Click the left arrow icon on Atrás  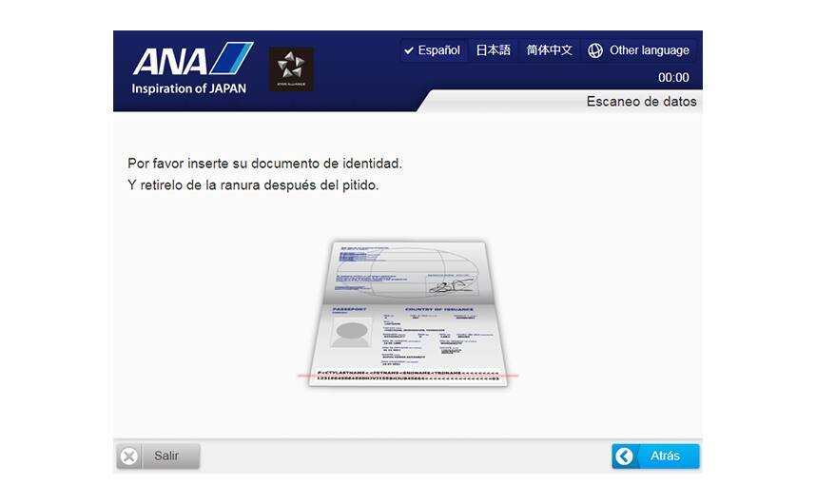click(625, 456)
